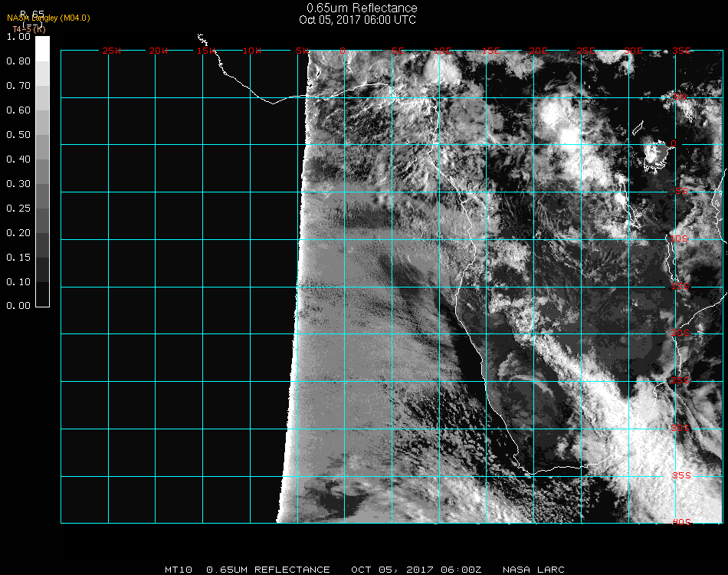This screenshot has height=575, width=728.
Task: Click the 30E longitude label
Action: tap(633, 51)
